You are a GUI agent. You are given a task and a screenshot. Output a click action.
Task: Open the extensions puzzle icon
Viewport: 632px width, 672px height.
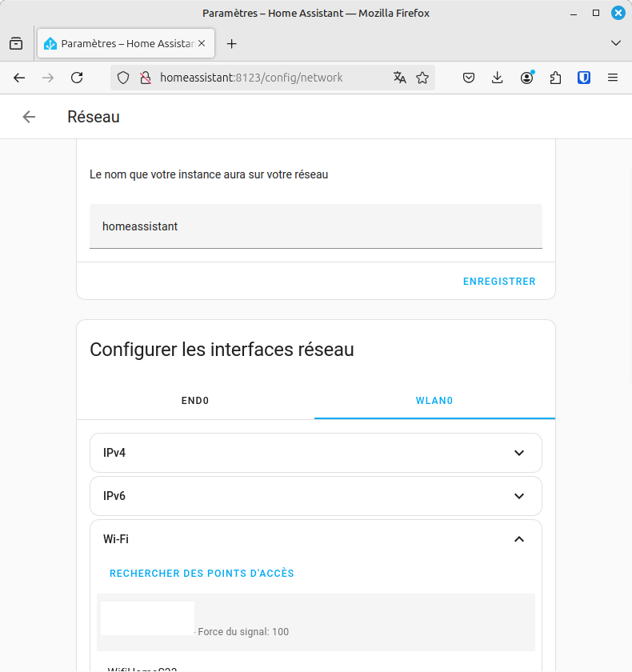point(555,78)
